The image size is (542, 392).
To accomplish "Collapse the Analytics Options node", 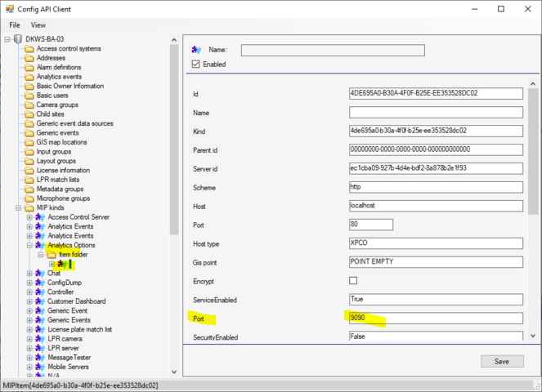I will pyautogui.click(x=29, y=245).
